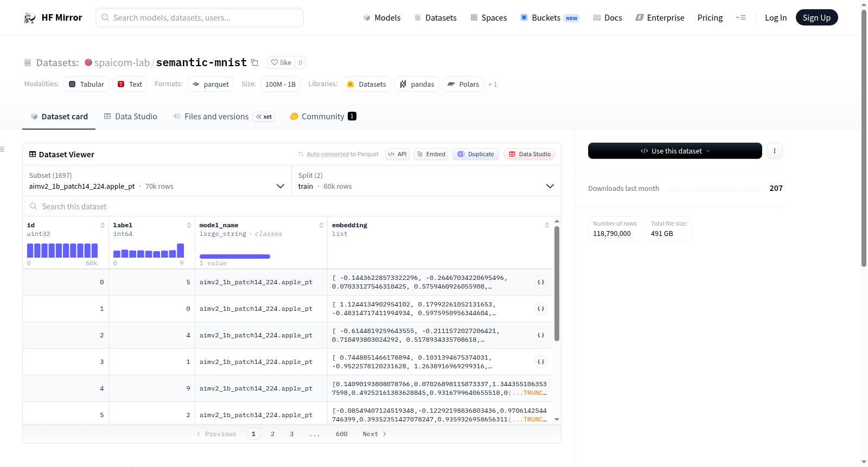Open Models in the top navigation
Viewport: 868px width, 467px height.
click(382, 17)
